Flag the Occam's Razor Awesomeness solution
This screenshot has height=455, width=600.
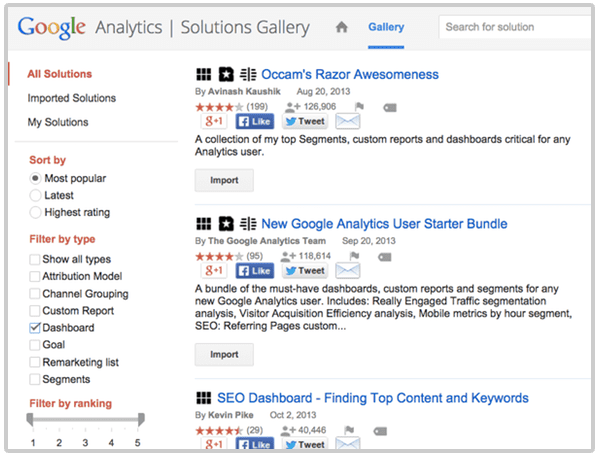pos(359,106)
